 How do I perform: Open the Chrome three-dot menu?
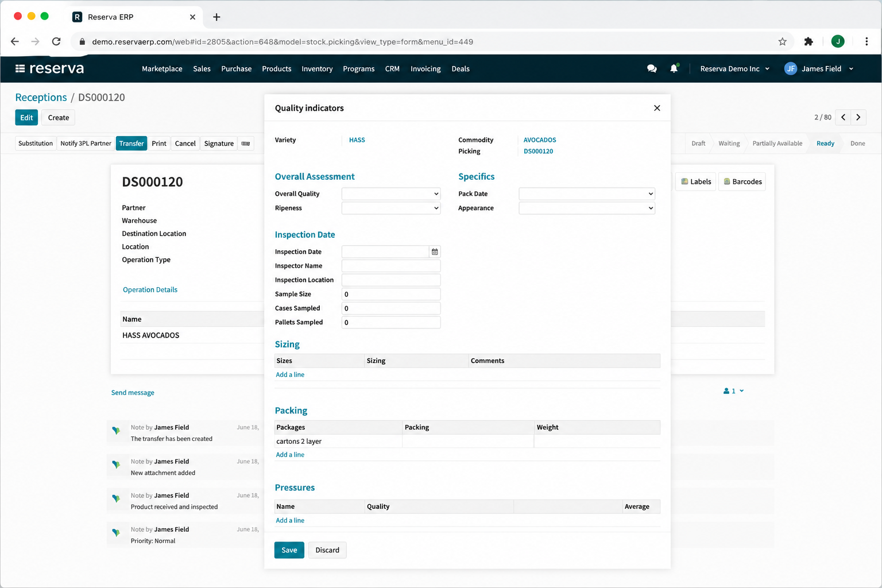[x=866, y=41]
